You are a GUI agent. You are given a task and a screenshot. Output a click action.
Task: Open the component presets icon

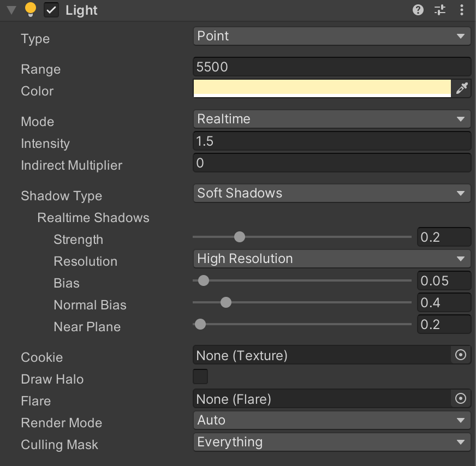440,10
